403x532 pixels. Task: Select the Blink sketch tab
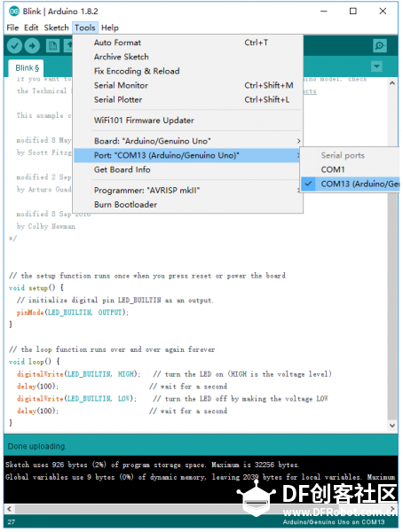(27, 68)
